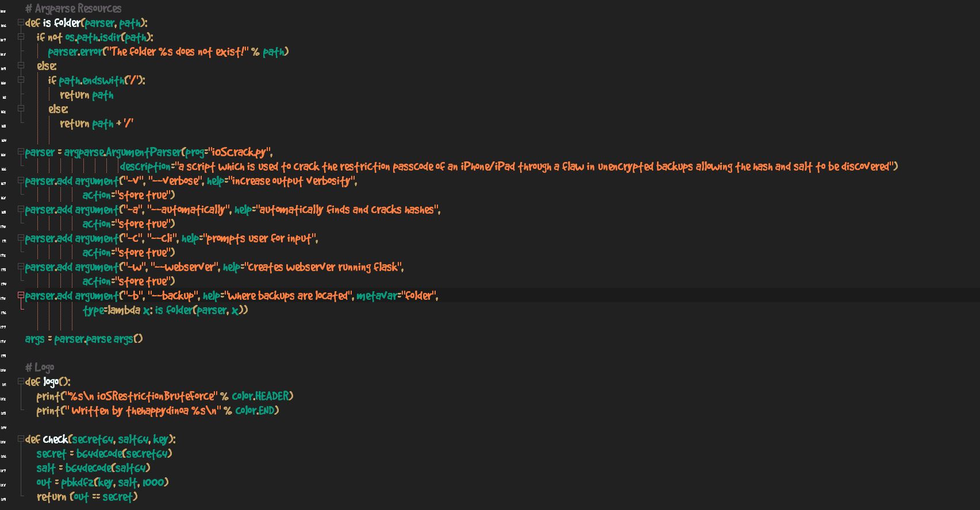Viewport: 980px width, 510px height.
Task: Click the 'Written by thehappydinoa' print string
Action: click(144, 411)
